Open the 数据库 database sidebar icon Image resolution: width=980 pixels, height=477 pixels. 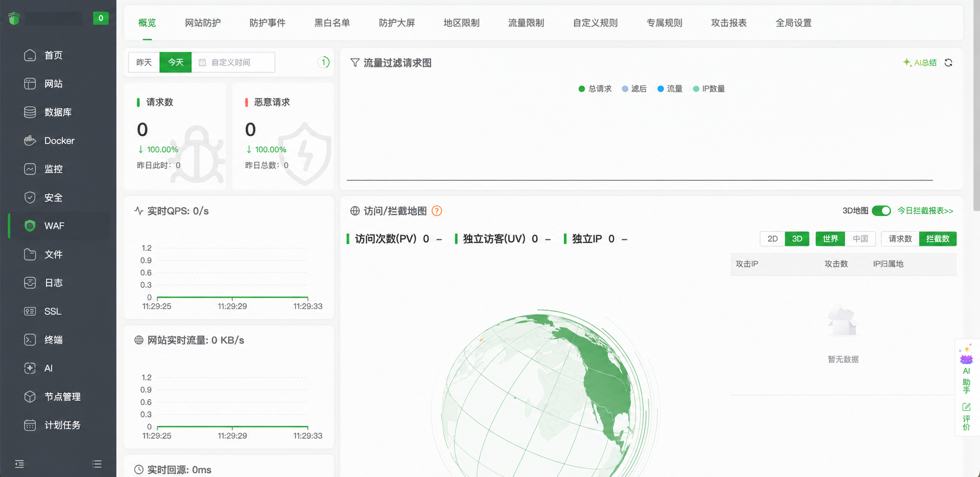point(30,112)
